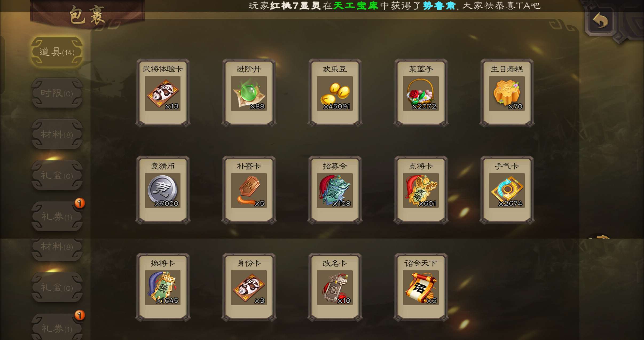Choose the 生日寿糕 birthday cake item
This screenshot has height=340, width=644.
[507, 93]
